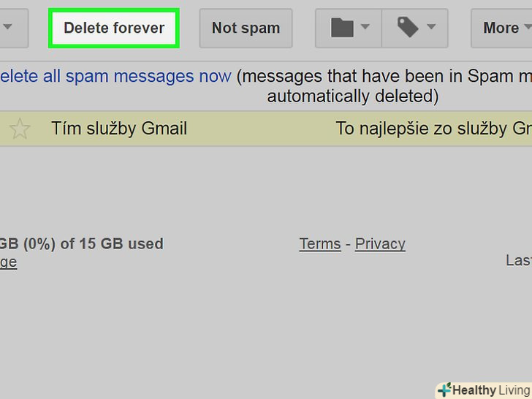Mark the message as Not spam
Viewport: 532px width, 399px height.
(x=246, y=28)
